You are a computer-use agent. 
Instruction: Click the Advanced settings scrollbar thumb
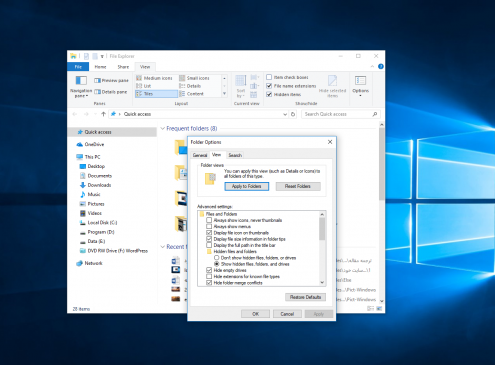coord(322,229)
